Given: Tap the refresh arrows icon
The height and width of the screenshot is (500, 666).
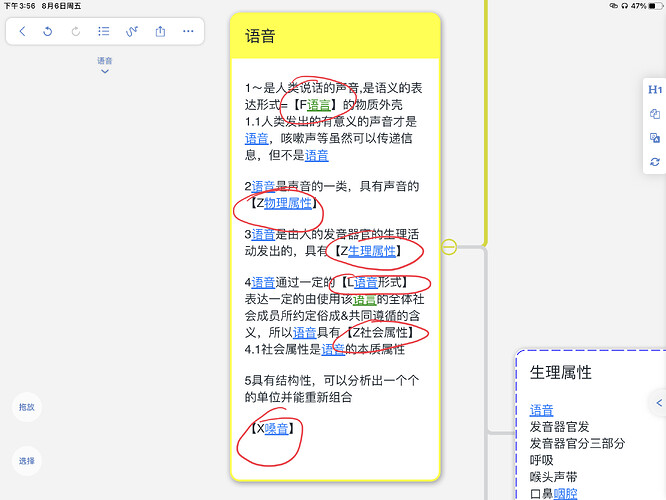Looking at the screenshot, I should tap(655, 162).
